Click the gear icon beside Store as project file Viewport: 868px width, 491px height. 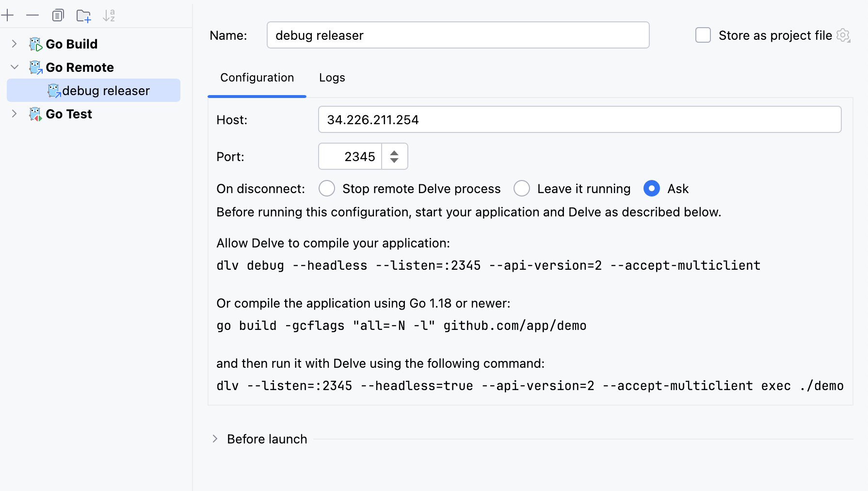[843, 35]
